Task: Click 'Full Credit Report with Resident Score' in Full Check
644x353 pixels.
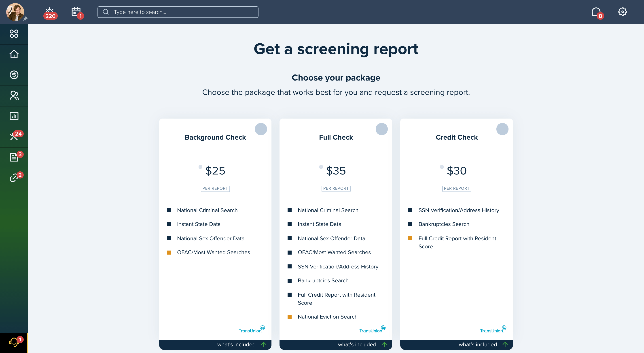Action: pyautogui.click(x=337, y=299)
